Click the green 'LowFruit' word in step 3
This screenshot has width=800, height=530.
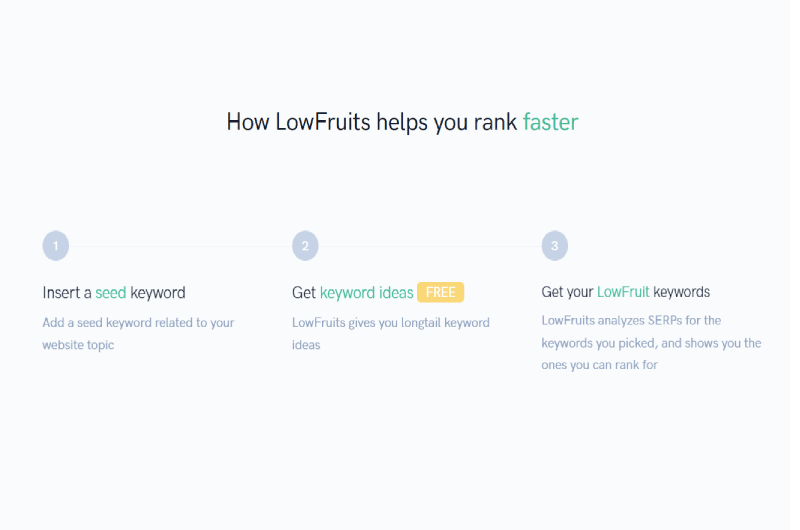pyautogui.click(x=623, y=292)
